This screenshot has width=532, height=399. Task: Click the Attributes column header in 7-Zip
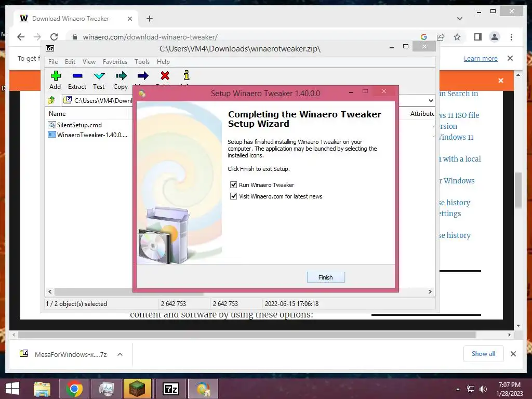422,114
